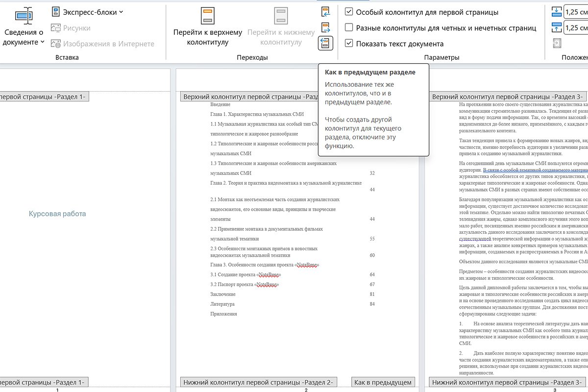Screen dimensions: 588x392
Task: Open the Сведения о документе menu
Action: (24, 37)
